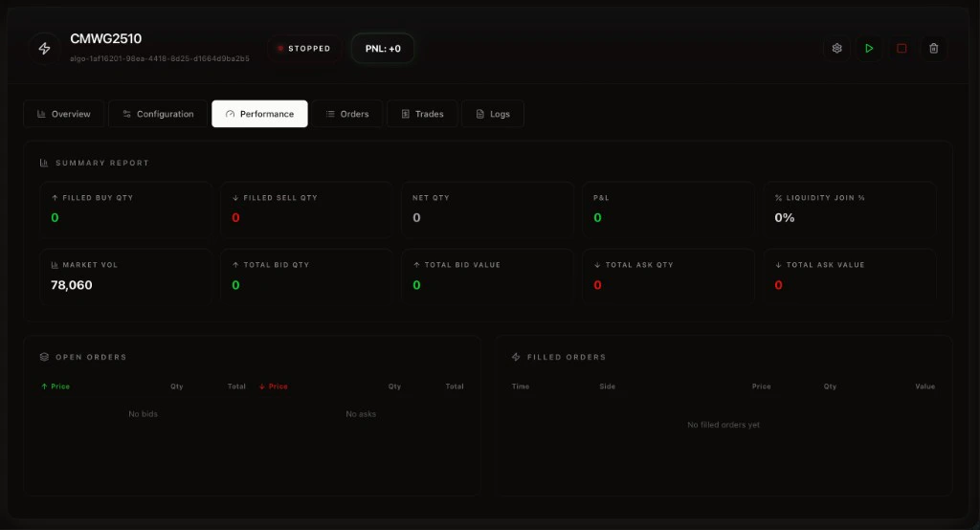Click the Filled Buy Qty value 0
This screenshot has width=980, height=530.
pos(55,217)
